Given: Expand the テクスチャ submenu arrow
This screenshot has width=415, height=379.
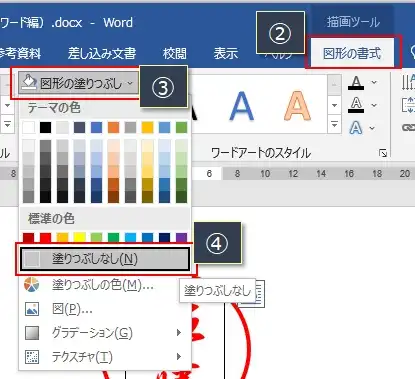Looking at the screenshot, I should 179,357.
